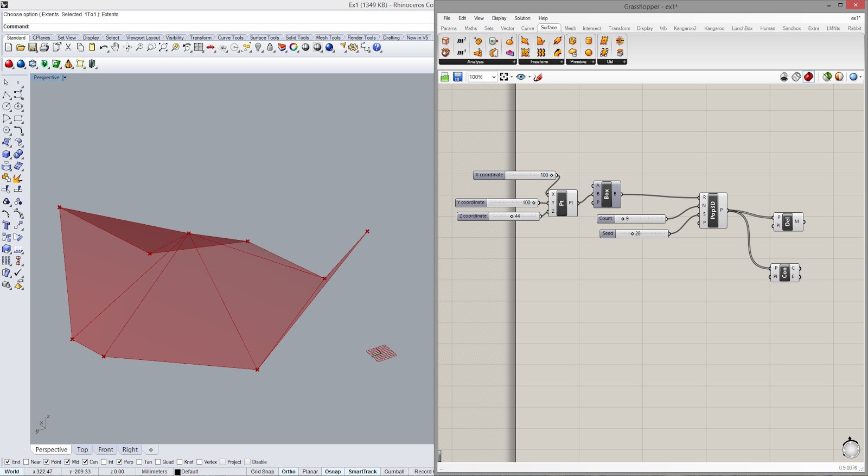868x476 pixels.
Task: Switch to the Top viewport tab
Action: click(82, 449)
